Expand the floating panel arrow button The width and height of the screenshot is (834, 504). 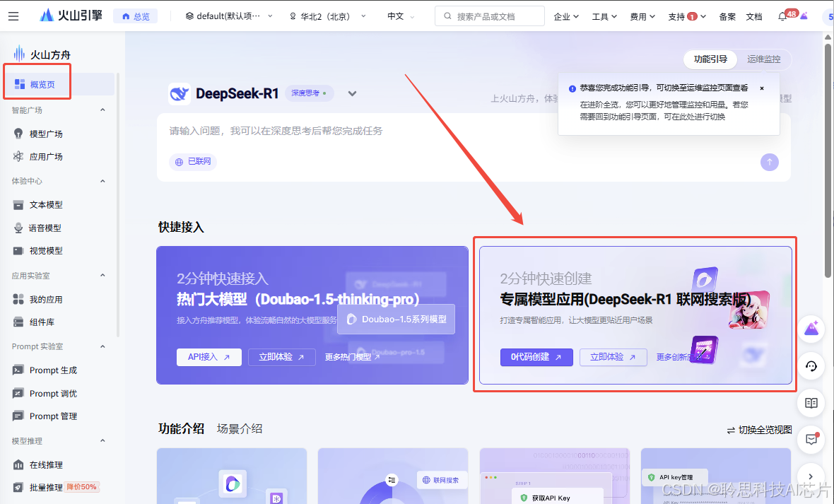(x=811, y=476)
